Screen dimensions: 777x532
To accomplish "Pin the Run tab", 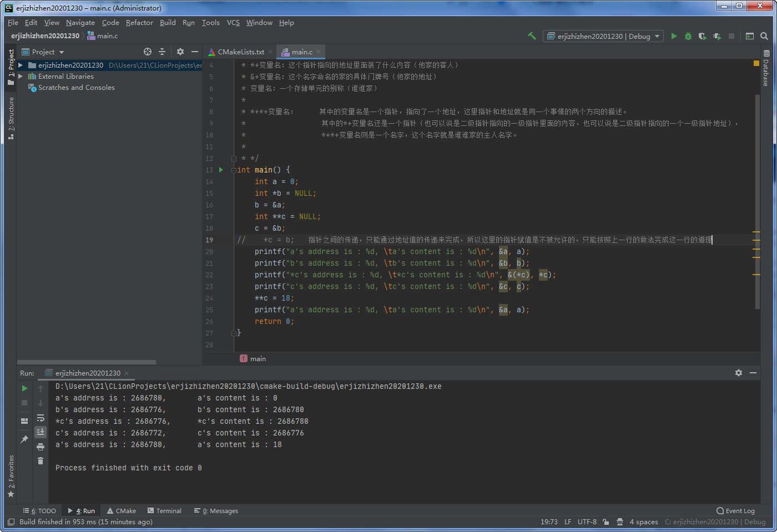I will [x=24, y=439].
